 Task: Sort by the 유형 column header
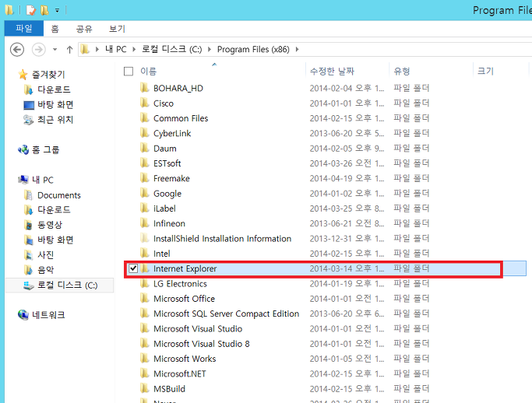coord(402,71)
